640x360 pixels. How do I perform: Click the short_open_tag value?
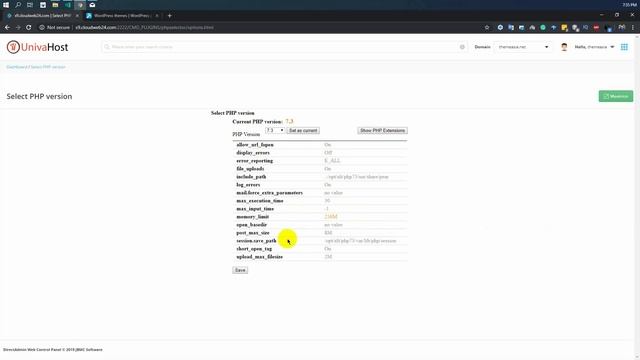327,249
